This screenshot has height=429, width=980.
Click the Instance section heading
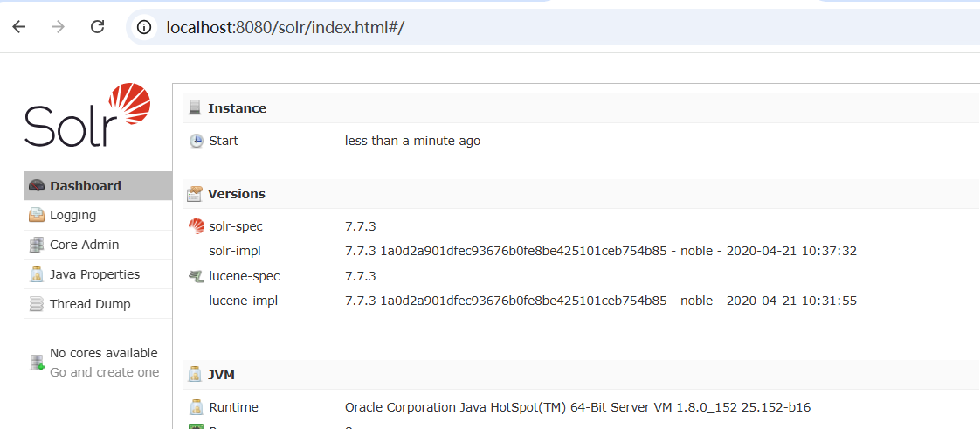[x=237, y=108]
